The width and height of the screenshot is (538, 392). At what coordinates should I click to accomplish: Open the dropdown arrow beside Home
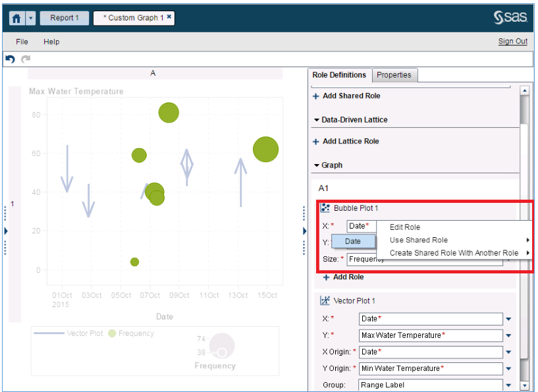pos(30,18)
